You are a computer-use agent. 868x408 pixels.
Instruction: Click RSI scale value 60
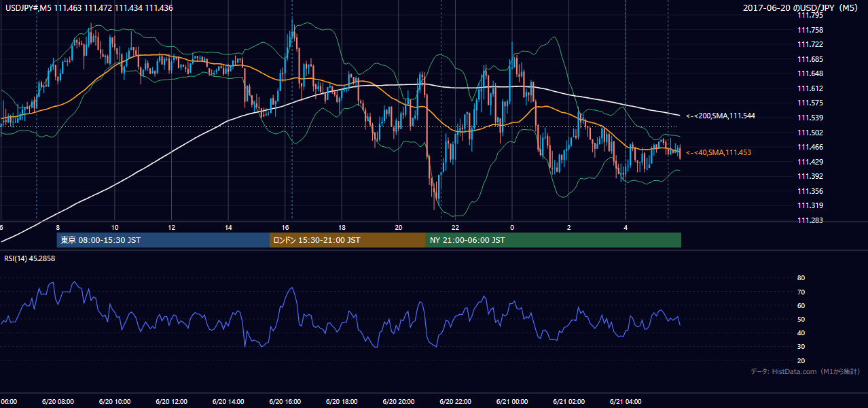point(801,305)
